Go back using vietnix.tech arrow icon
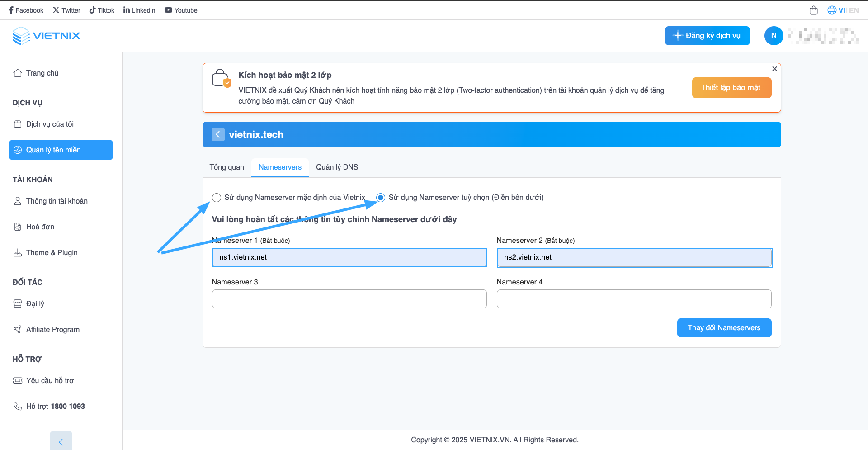Viewport: 868px width, 450px height. [x=218, y=134]
